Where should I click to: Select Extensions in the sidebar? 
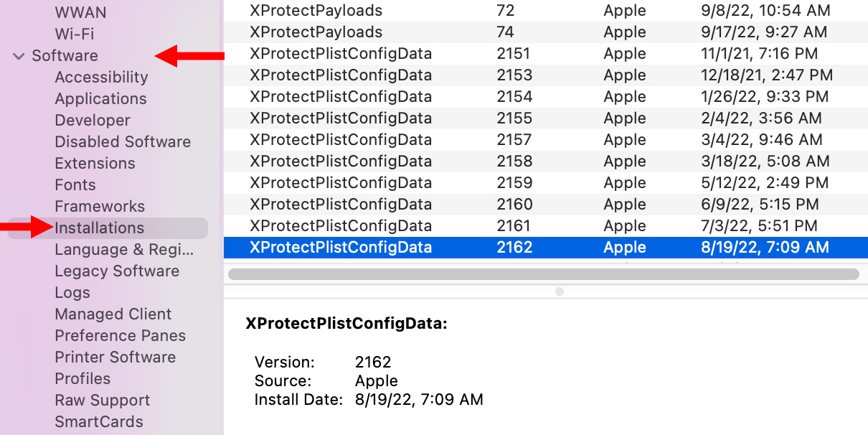[95, 164]
